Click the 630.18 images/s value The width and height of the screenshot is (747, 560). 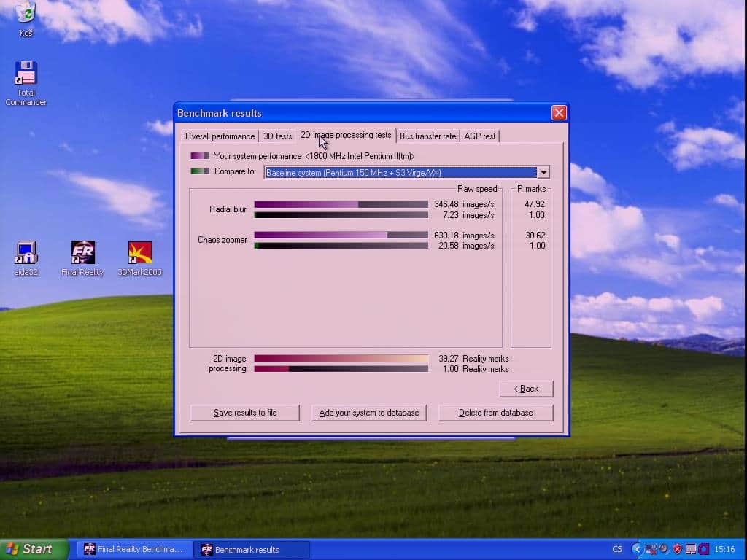(464, 236)
